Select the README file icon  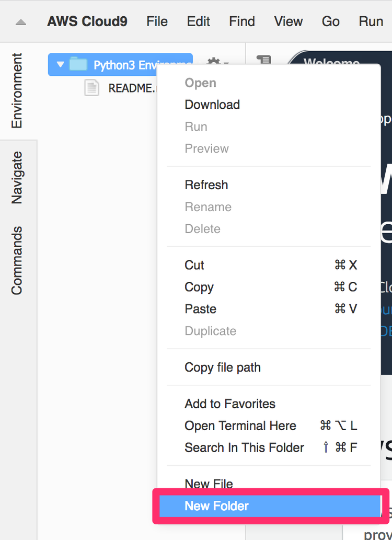click(91, 88)
